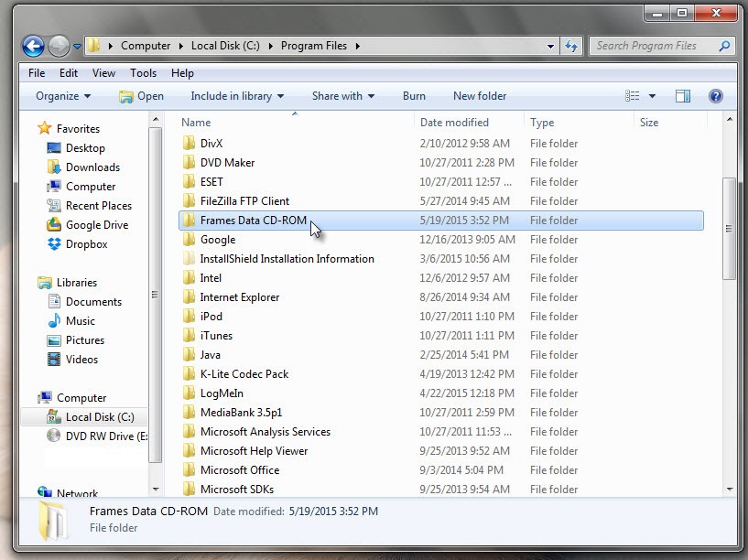Go back using the Back arrow button

[33, 47]
